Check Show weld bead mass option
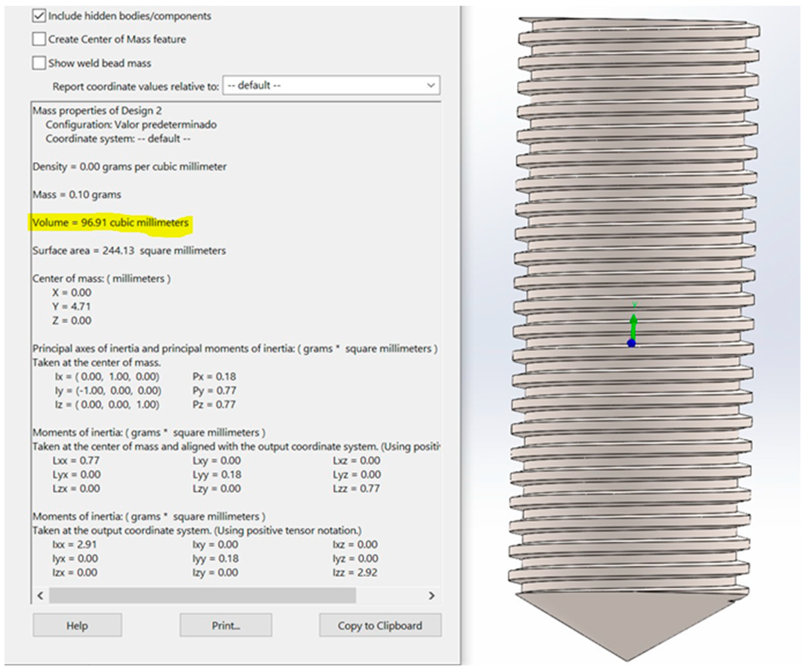The image size is (806, 672). [x=39, y=63]
